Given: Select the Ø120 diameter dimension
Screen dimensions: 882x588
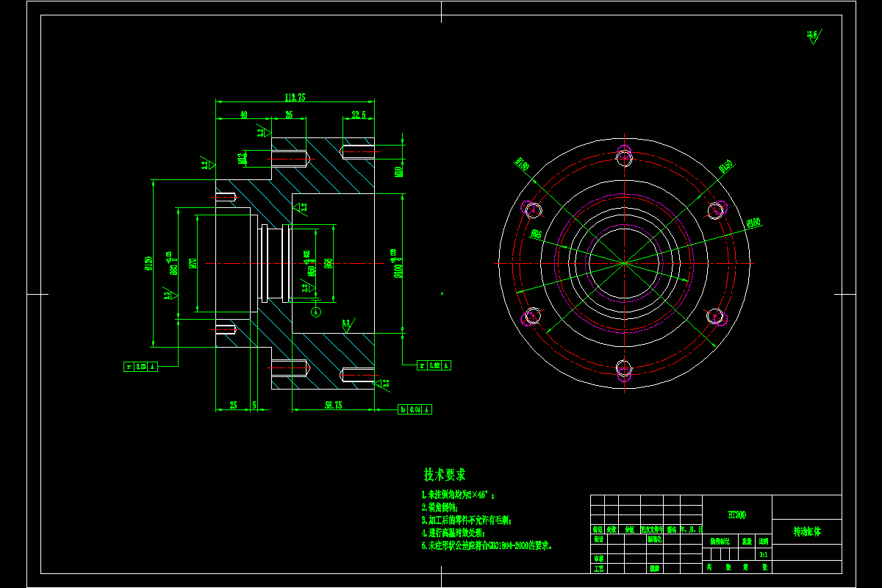Looking at the screenshot, I should 148,262.
